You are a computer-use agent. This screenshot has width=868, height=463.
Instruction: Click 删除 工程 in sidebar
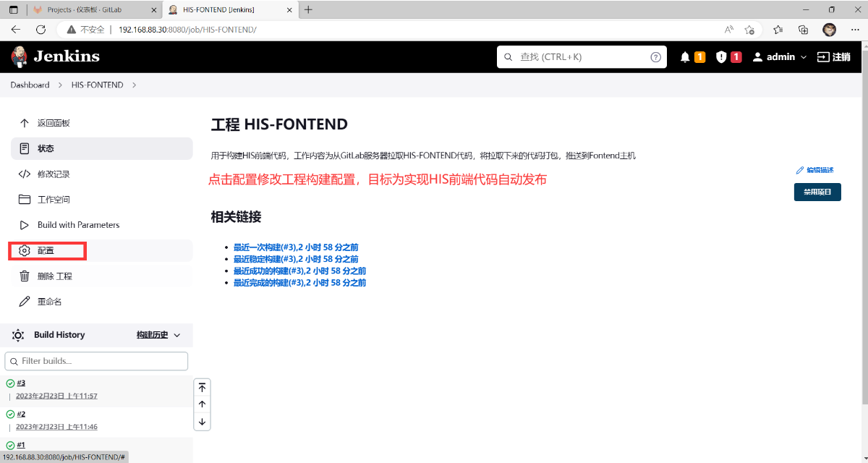point(101,276)
